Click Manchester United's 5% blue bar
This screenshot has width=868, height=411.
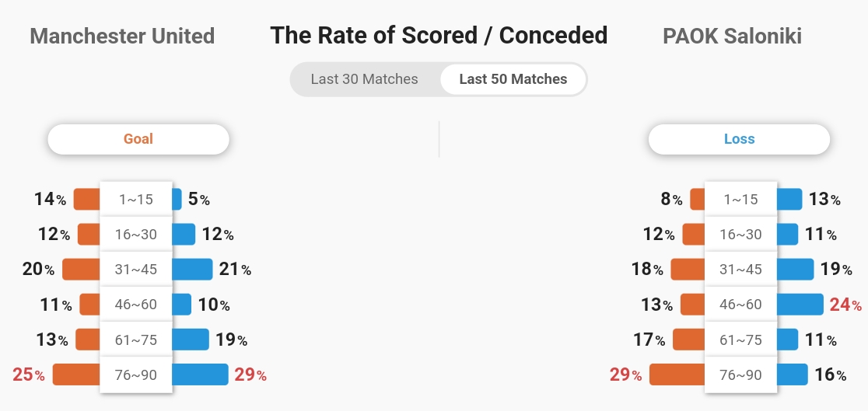click(x=177, y=200)
